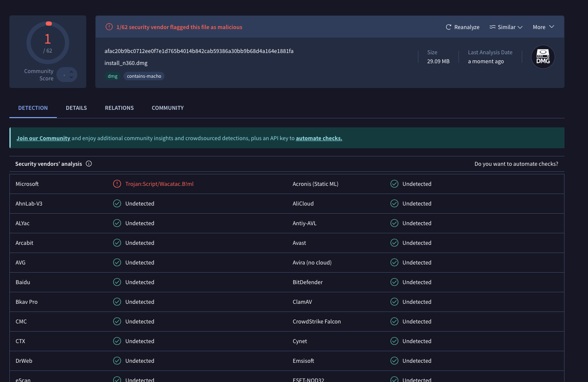588x382 pixels.
Task: Click the contains-macho tag
Action: point(144,76)
